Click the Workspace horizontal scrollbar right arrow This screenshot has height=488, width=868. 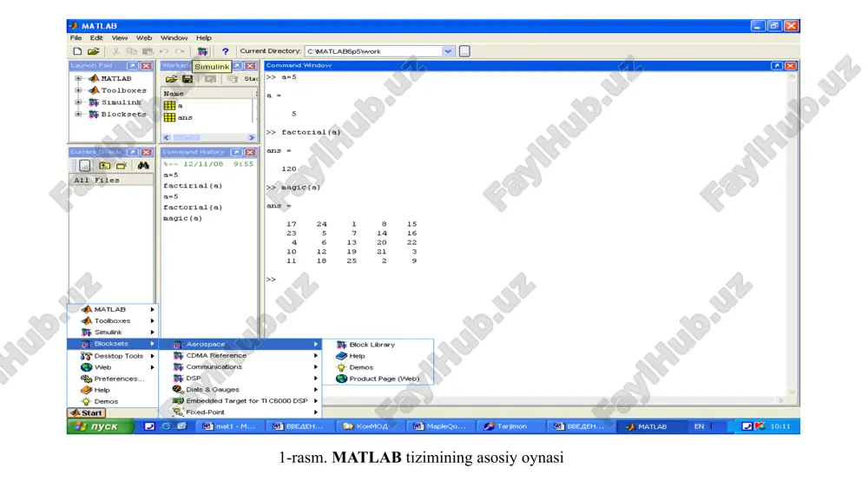[x=252, y=137]
